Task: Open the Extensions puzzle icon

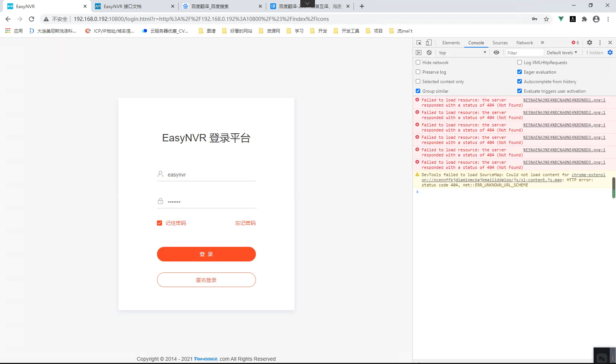Action: tap(584, 19)
